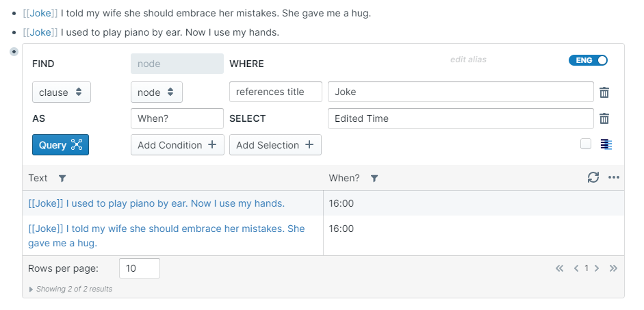The image size is (644, 310).
Task: Click the bullet of the query block
Action: coord(14,52)
